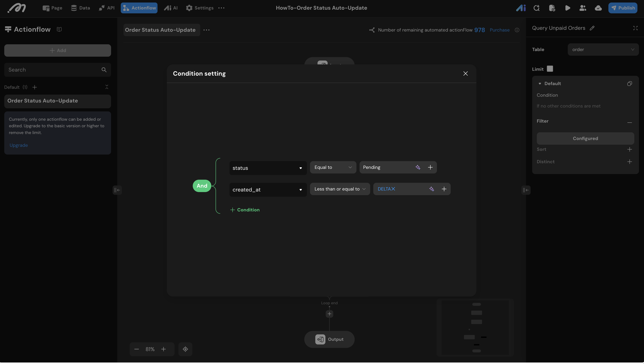Collapse the left sidebar panel handle

pos(117,190)
